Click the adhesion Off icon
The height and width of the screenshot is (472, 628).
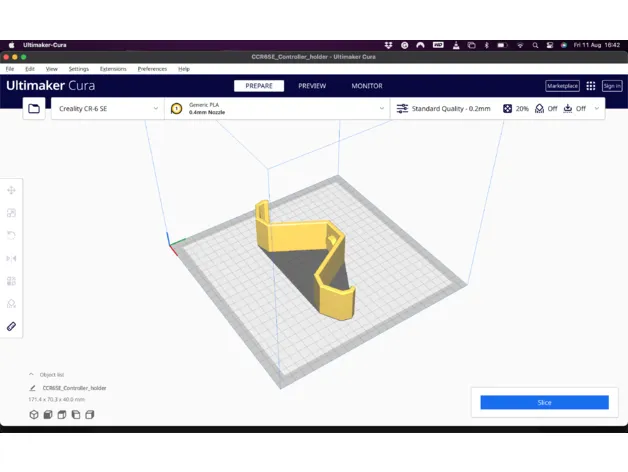point(568,109)
